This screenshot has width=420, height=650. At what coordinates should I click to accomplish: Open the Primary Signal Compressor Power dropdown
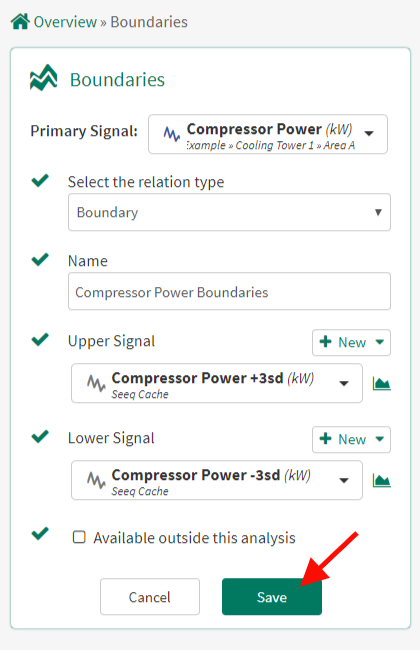coord(268,134)
